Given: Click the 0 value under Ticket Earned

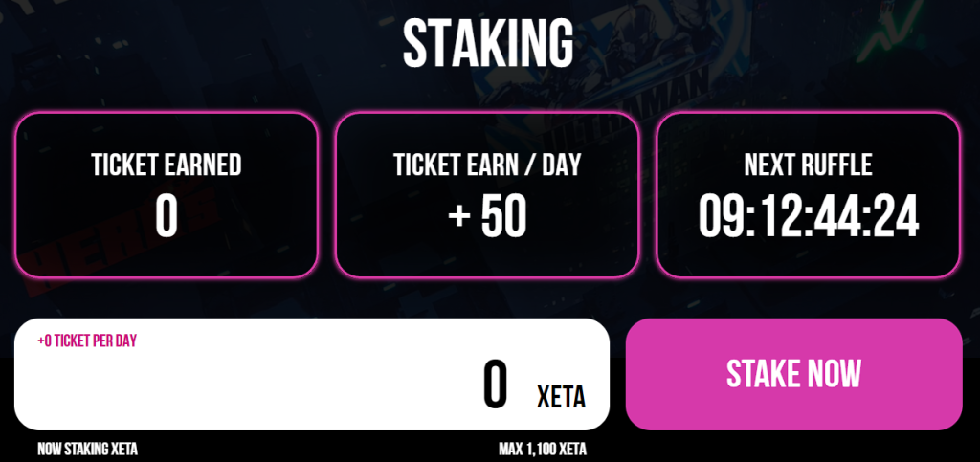Looking at the screenshot, I should [x=167, y=217].
